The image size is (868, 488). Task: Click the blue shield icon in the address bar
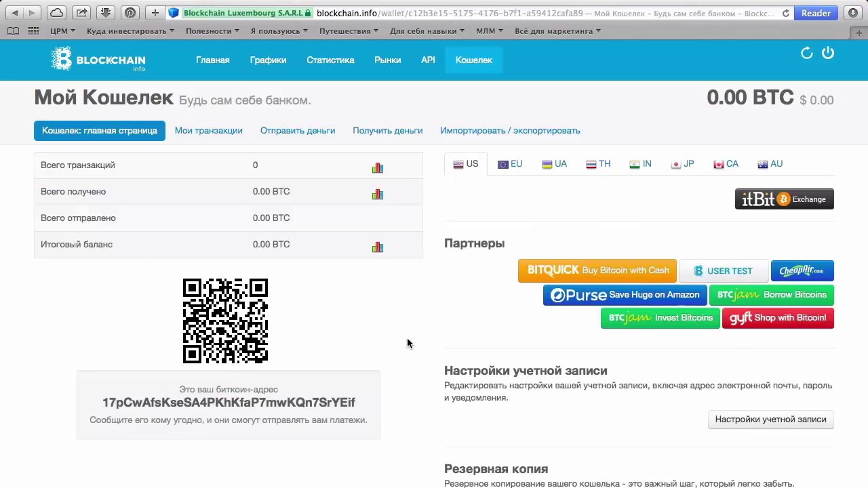173,13
